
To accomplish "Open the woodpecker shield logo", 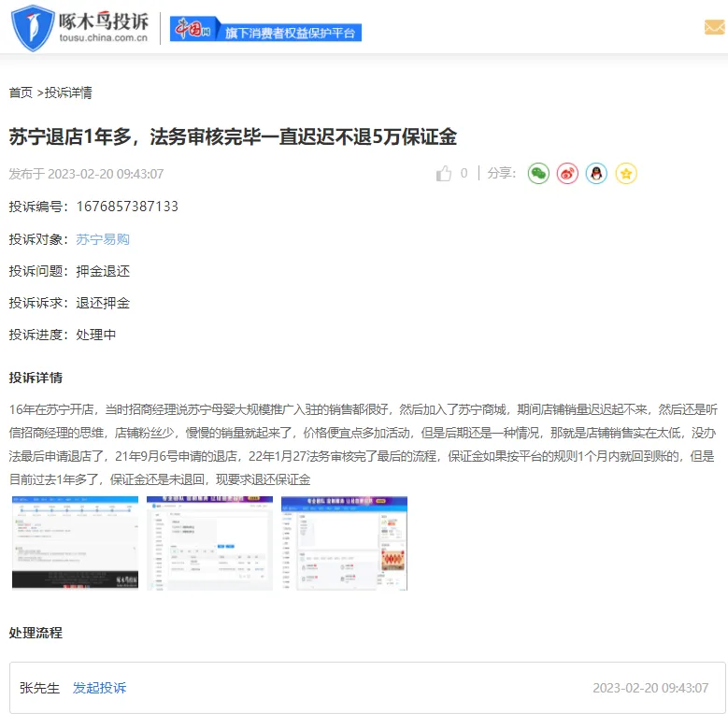I will pyautogui.click(x=33, y=28).
